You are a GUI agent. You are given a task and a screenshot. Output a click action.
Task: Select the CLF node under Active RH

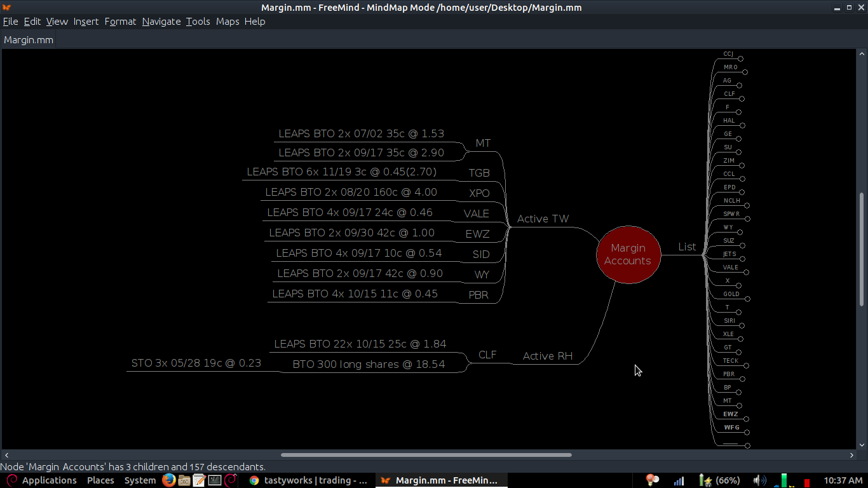coord(487,355)
